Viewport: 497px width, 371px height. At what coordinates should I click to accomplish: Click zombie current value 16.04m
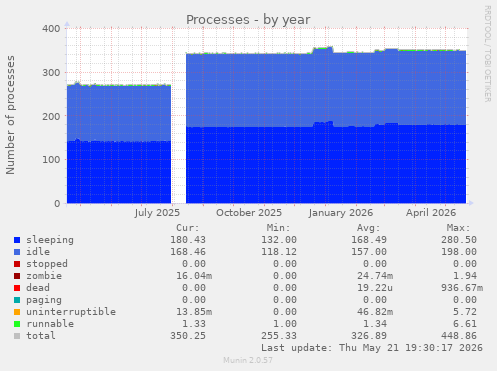(194, 276)
